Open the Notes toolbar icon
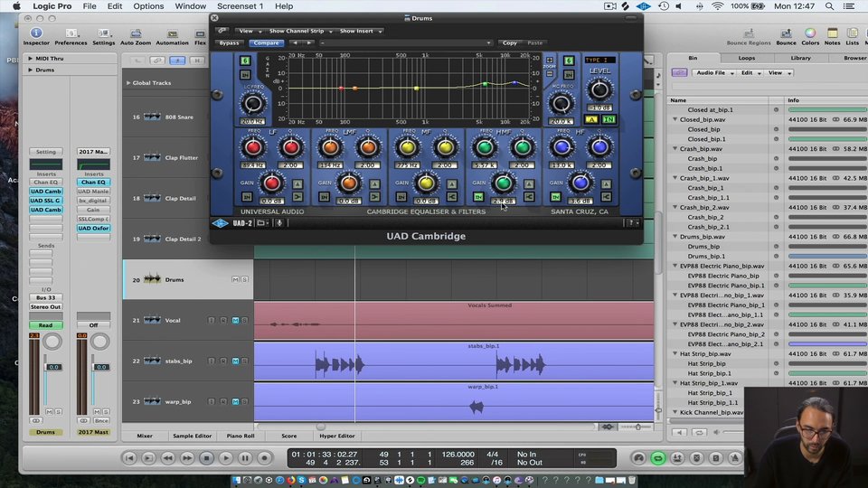The width and height of the screenshot is (868, 488). pos(832,33)
